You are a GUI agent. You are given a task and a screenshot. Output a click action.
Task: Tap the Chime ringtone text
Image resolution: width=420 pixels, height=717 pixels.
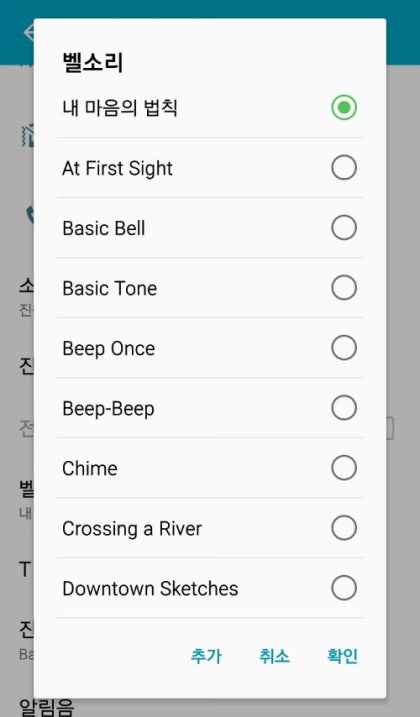90,469
